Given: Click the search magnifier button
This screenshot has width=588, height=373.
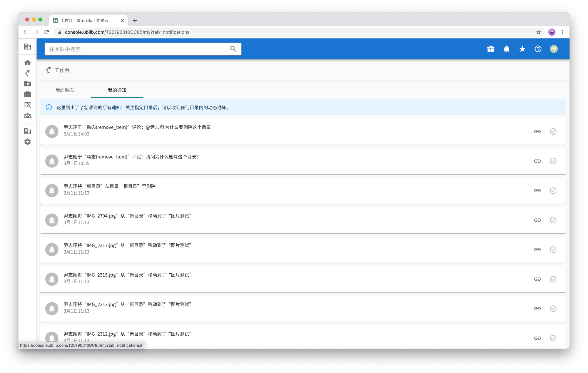Looking at the screenshot, I should [x=233, y=49].
